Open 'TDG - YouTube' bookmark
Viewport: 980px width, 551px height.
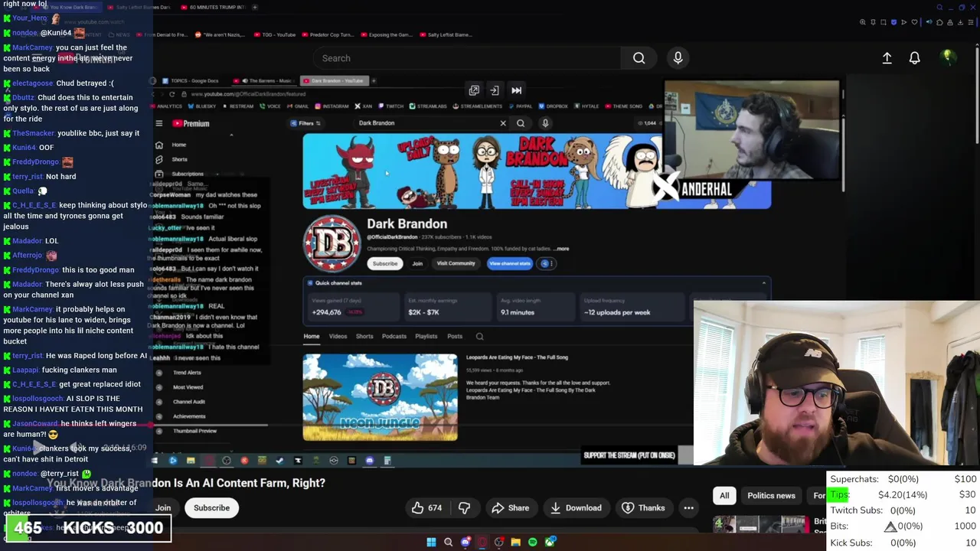point(273,34)
